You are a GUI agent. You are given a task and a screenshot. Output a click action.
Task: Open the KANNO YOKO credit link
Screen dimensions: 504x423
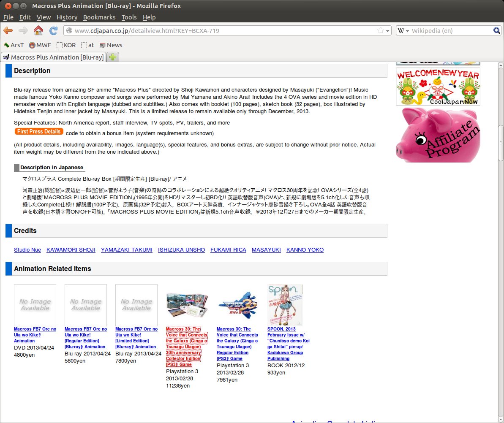click(x=305, y=250)
